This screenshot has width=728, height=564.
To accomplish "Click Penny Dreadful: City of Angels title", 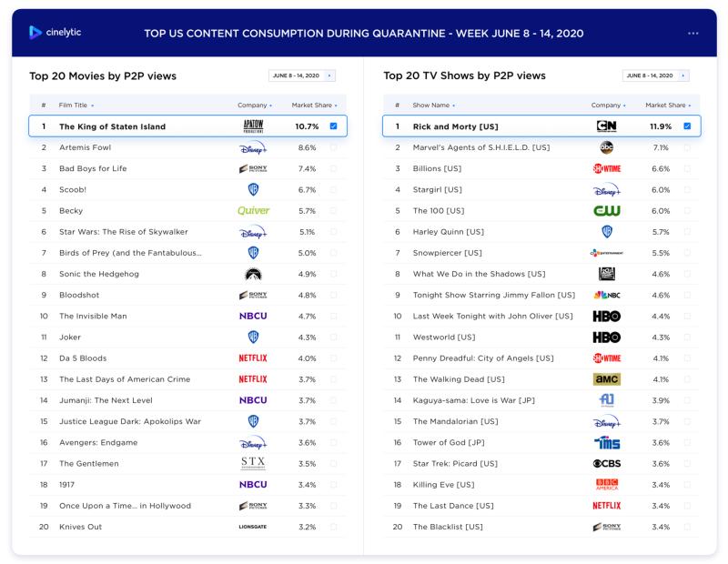I will (x=483, y=358).
